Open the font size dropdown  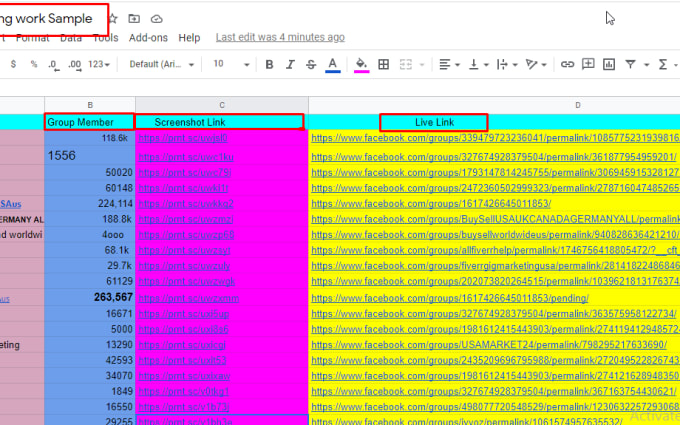(x=231, y=64)
